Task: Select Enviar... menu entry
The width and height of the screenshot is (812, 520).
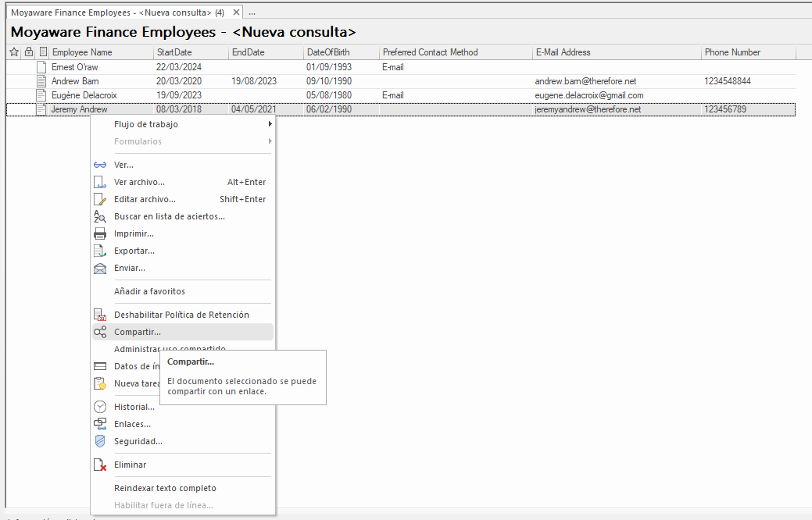Action: 183,268
